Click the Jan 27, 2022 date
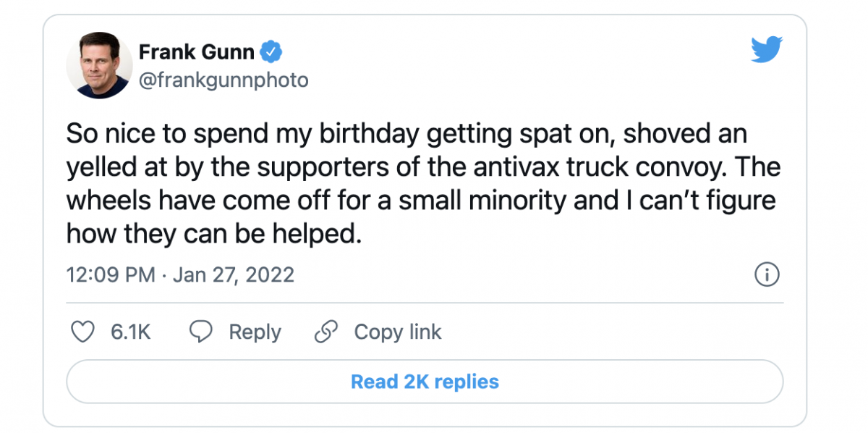868x433 pixels. point(233,275)
